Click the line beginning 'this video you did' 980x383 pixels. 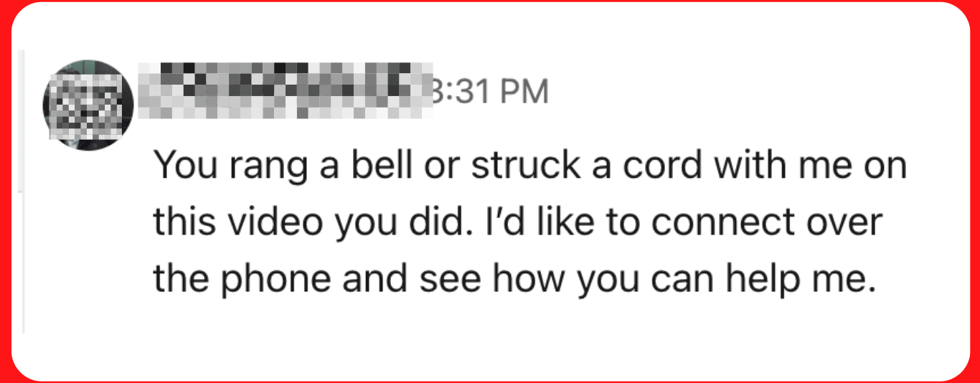click(517, 224)
